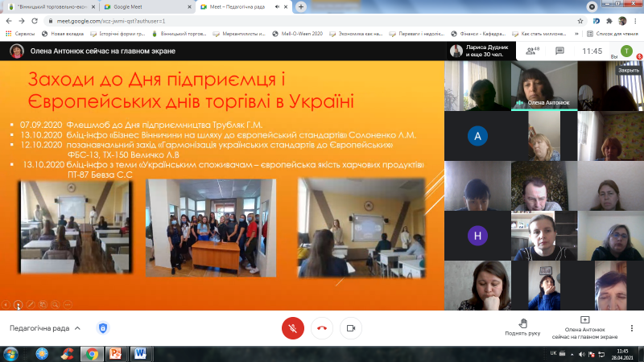The width and height of the screenshot is (644, 362).
Task: Open the Chrome taskbar icon
Action: 92,354
